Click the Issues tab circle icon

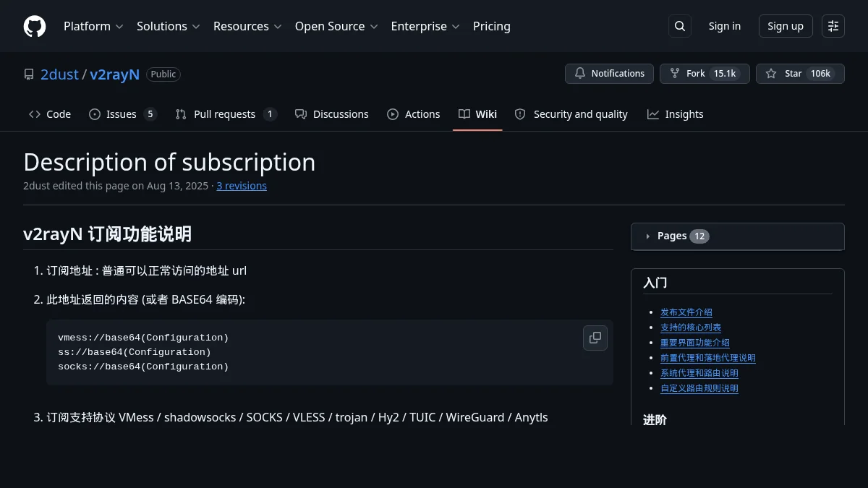95,114
